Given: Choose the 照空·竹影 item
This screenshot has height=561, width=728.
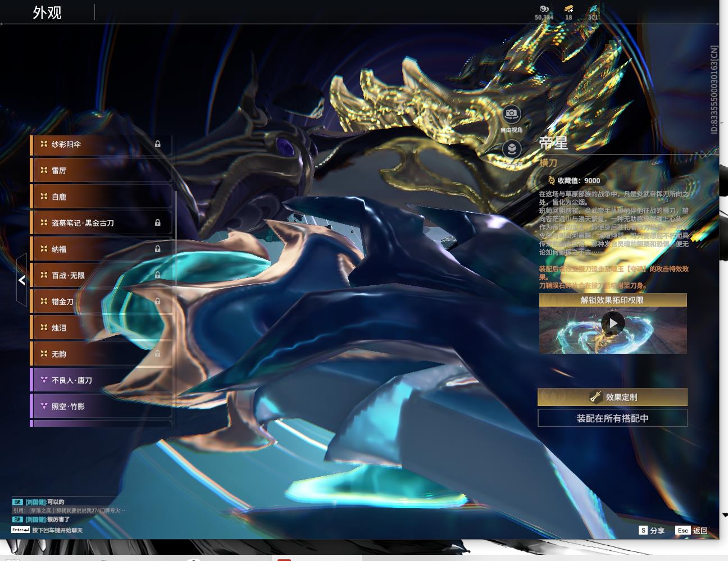Looking at the screenshot, I should point(101,406).
